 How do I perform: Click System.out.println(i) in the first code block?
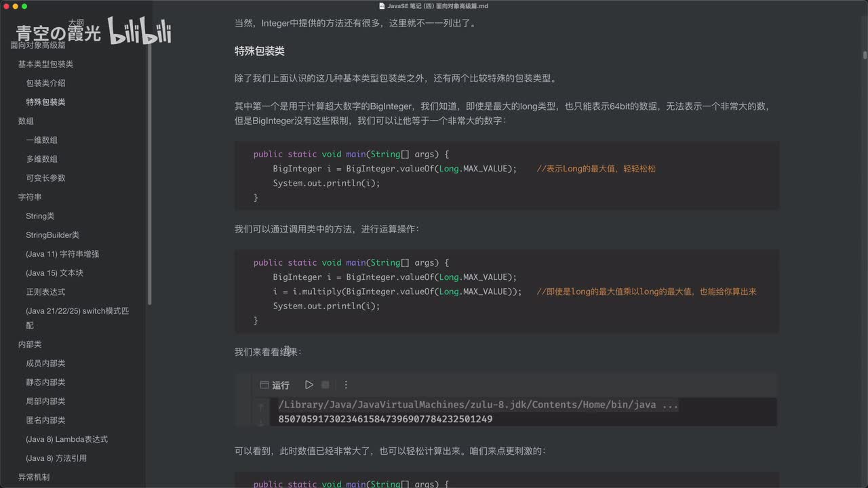(x=327, y=183)
